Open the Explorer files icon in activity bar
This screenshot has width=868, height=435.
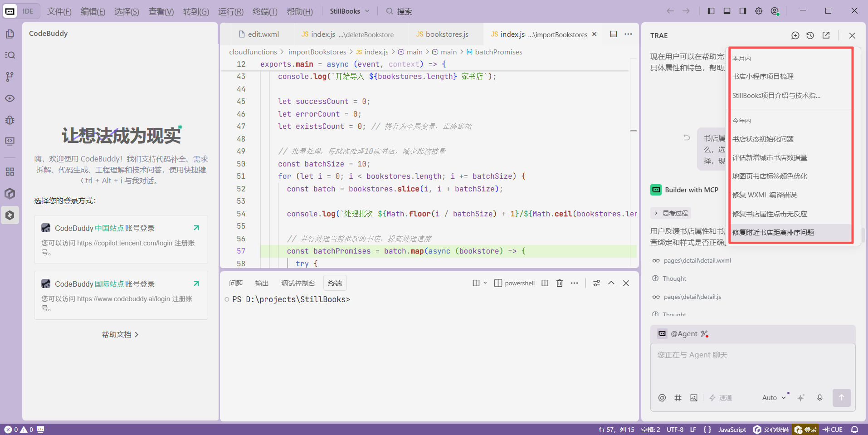pyautogui.click(x=10, y=34)
